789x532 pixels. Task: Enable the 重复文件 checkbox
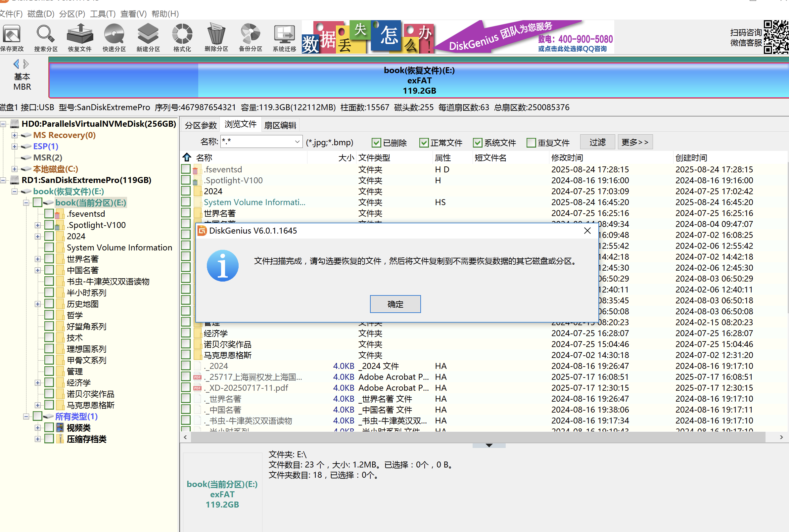coord(531,143)
